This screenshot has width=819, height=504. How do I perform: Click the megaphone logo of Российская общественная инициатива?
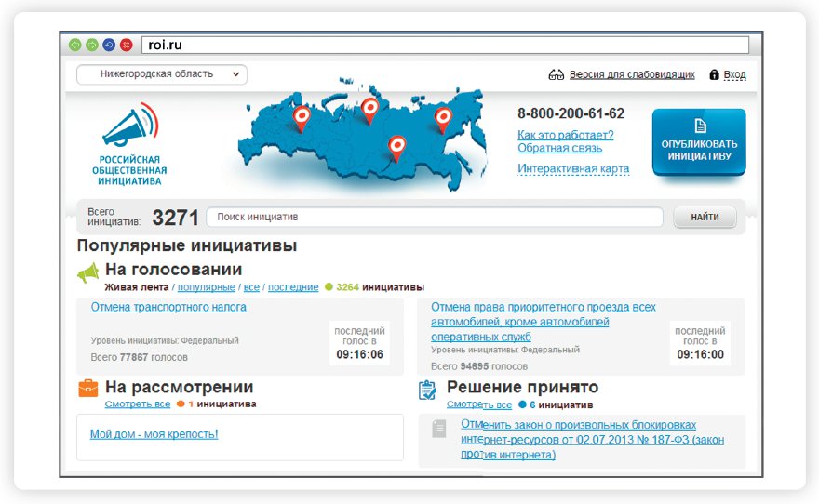130,125
